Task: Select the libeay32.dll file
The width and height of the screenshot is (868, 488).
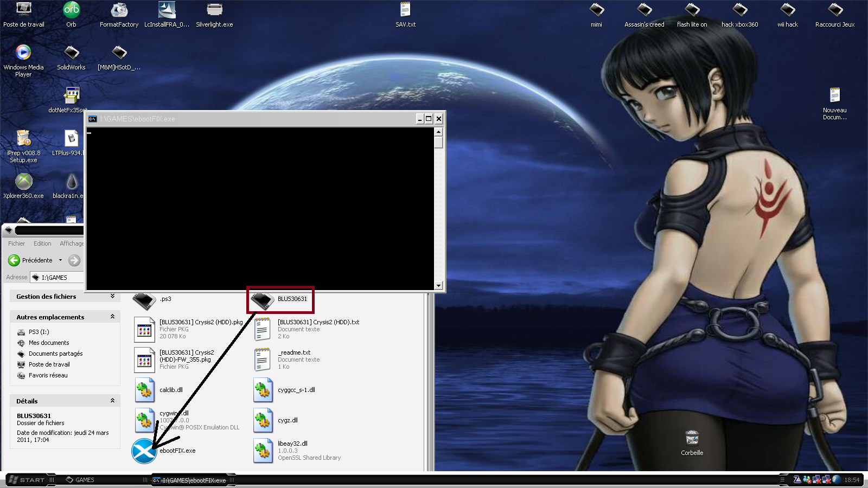Action: pos(297,451)
